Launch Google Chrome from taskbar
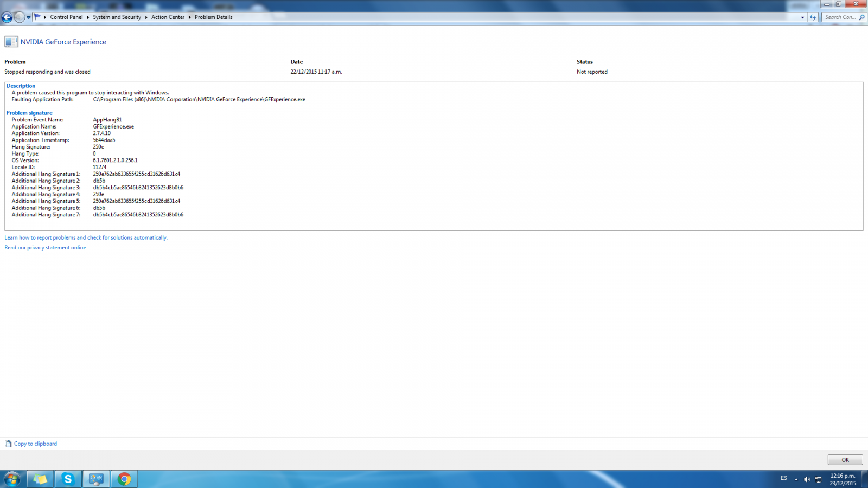 124,479
